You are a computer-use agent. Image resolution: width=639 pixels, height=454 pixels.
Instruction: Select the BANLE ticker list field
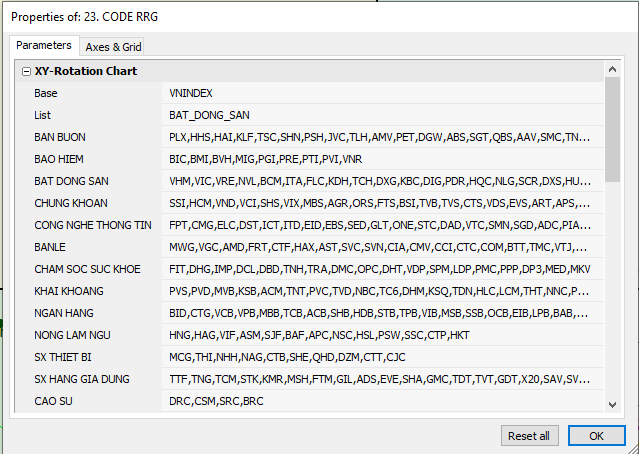coord(382,247)
